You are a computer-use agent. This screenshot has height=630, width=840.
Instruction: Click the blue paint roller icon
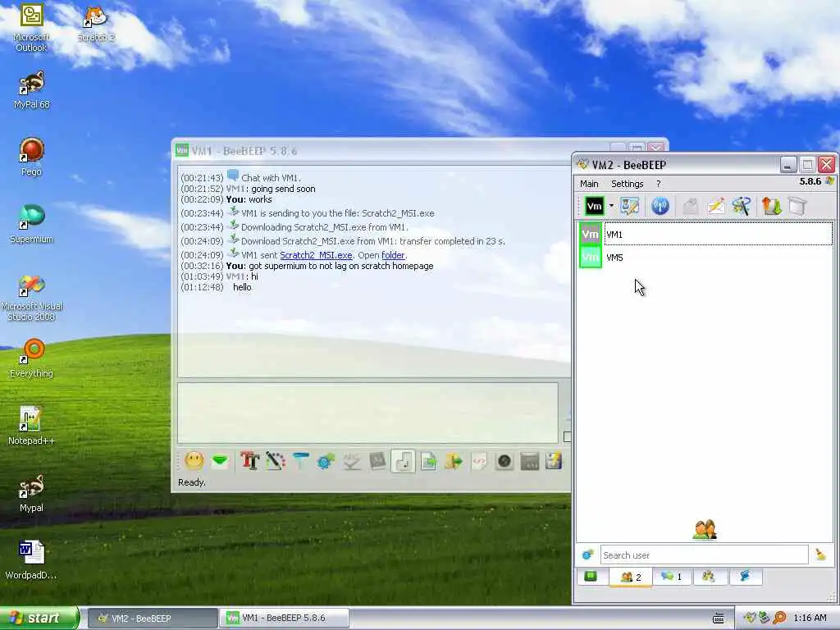[x=301, y=461]
